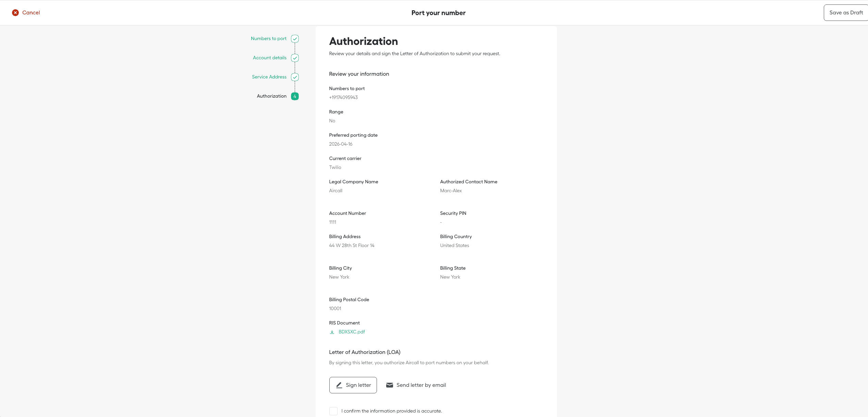Click the confirm accuracy label text
Image resolution: width=868 pixels, height=417 pixels.
391,411
